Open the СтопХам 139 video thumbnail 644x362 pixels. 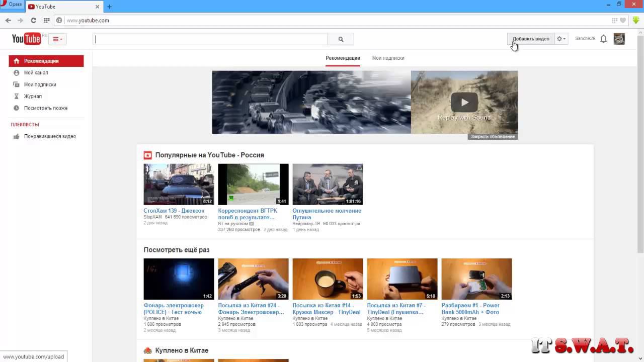point(179,184)
